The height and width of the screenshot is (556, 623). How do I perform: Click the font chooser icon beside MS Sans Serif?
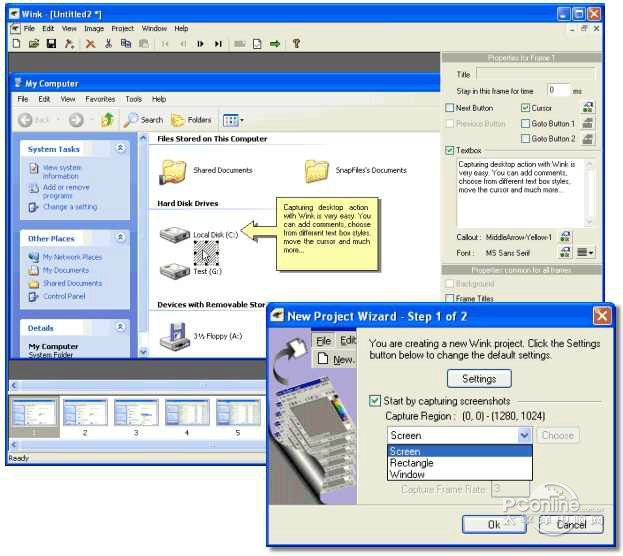point(565,252)
